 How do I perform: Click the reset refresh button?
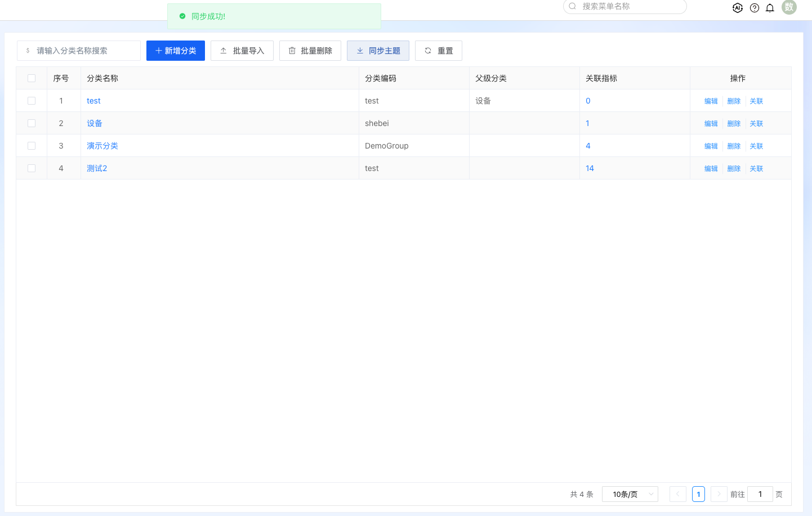click(438, 51)
